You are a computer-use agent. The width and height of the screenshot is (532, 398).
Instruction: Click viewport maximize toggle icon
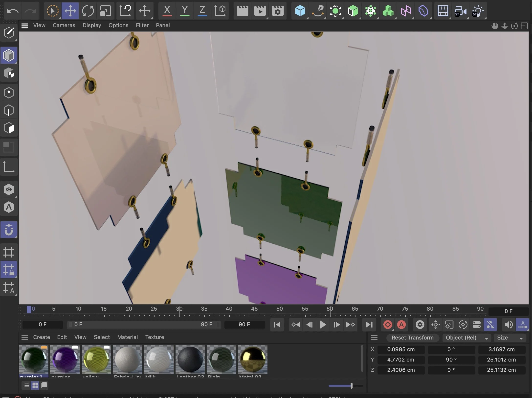tap(524, 26)
